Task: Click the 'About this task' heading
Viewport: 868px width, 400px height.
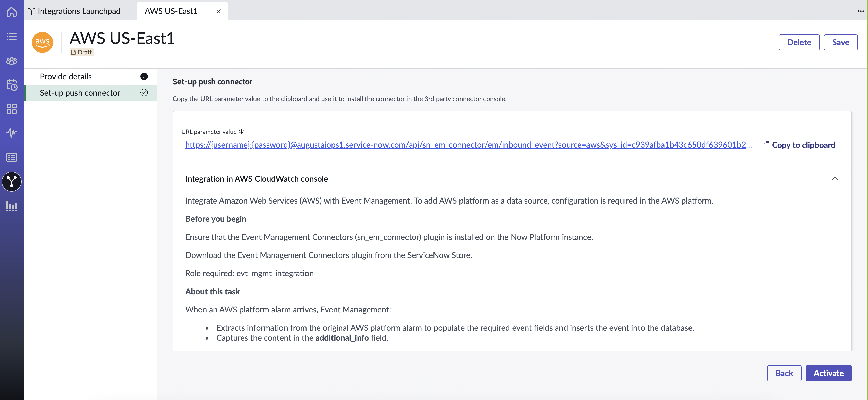Action: click(212, 292)
